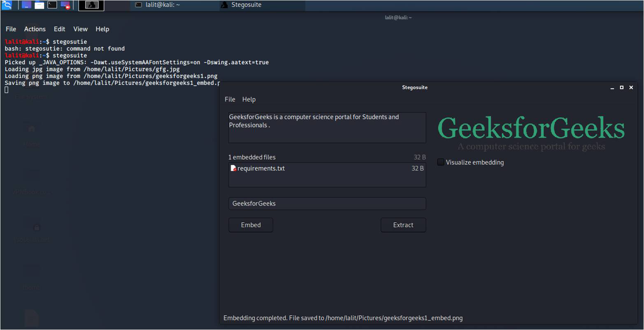Screen dimensions: 644x330
Task: Minimize the Stegosuite window
Action: click(x=612, y=87)
